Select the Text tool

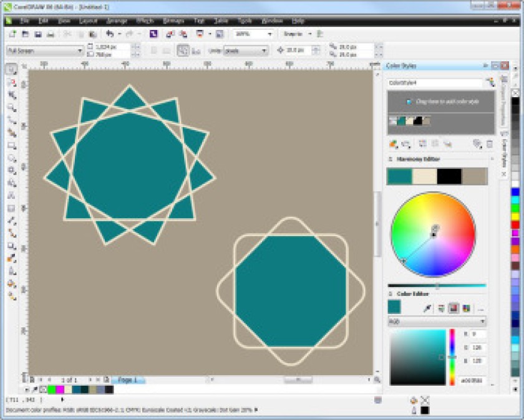(x=12, y=196)
